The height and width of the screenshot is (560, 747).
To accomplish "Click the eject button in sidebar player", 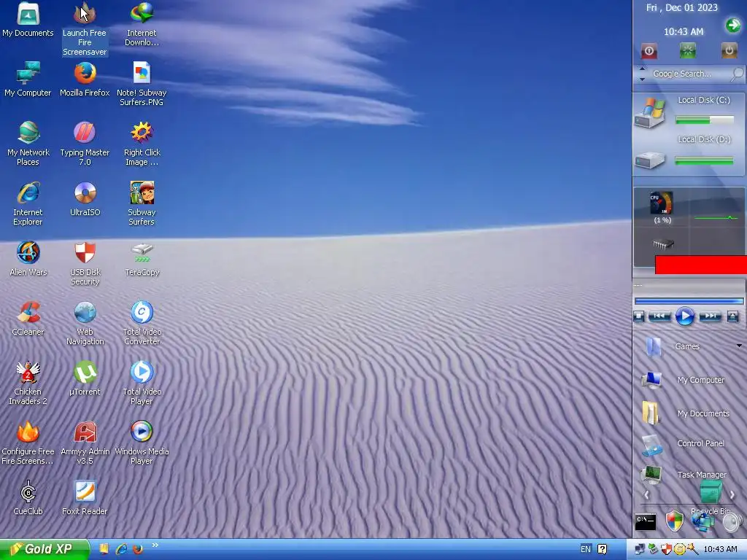I will (732, 316).
